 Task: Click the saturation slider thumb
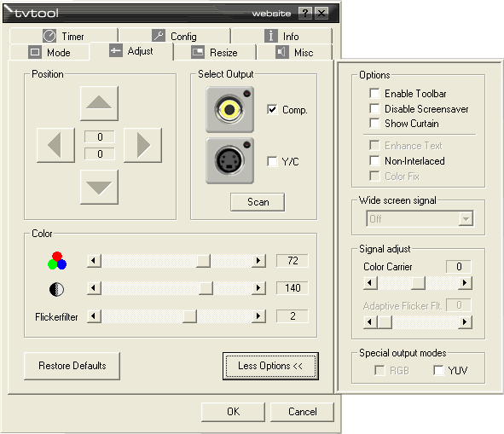(x=204, y=261)
